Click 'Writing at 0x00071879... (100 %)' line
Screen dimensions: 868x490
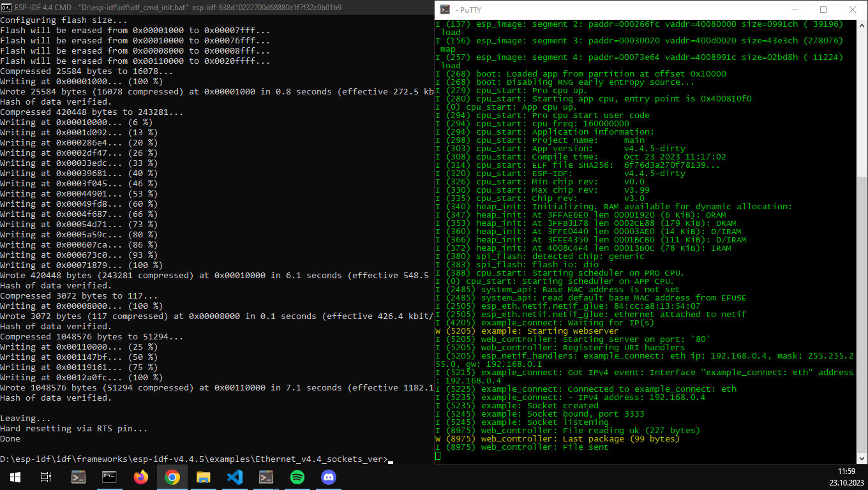(x=82, y=265)
